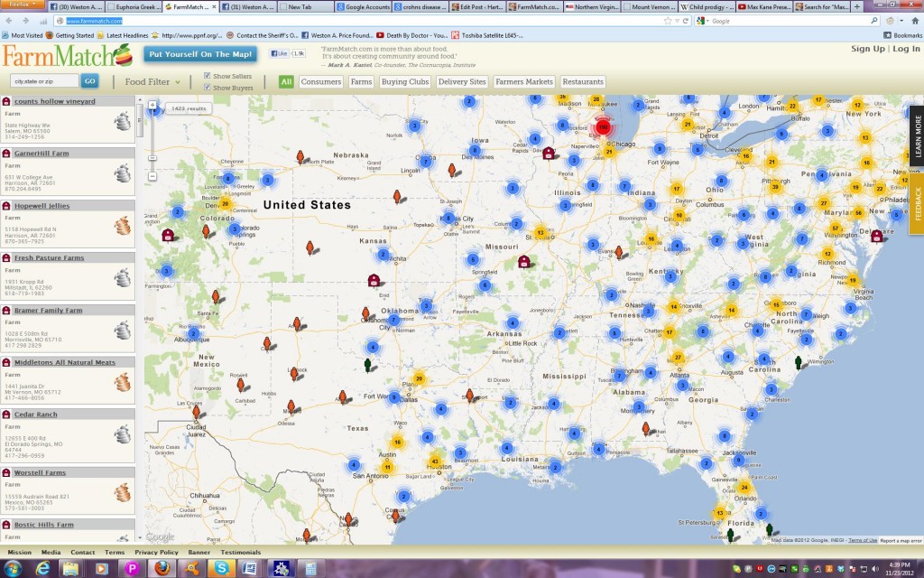
Task: Select the Buying Clubs filter tab
Action: (x=405, y=81)
